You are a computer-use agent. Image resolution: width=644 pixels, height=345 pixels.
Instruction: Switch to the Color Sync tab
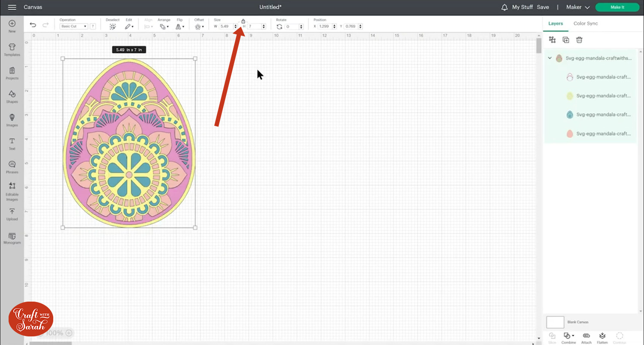pyautogui.click(x=586, y=24)
